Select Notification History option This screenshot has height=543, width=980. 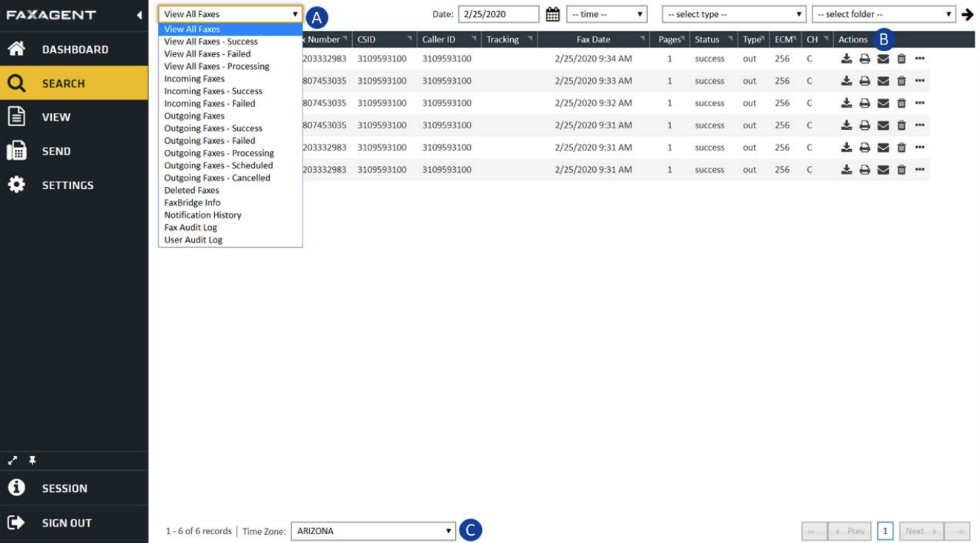231,215
